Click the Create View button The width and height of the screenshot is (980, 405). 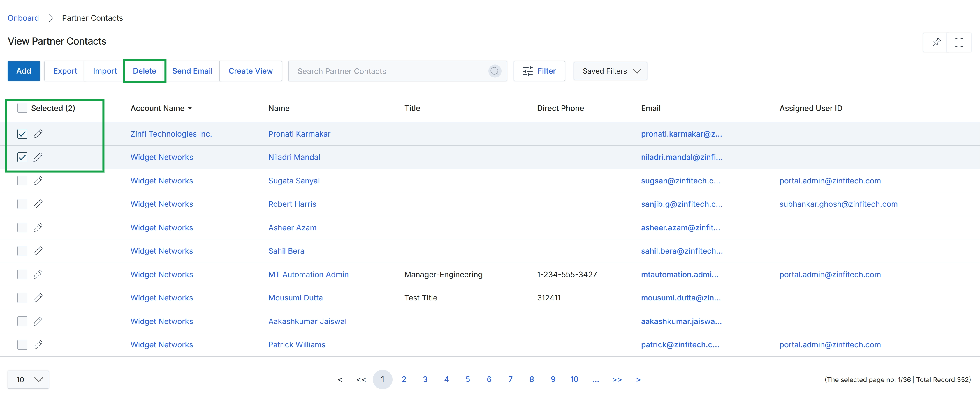(251, 71)
